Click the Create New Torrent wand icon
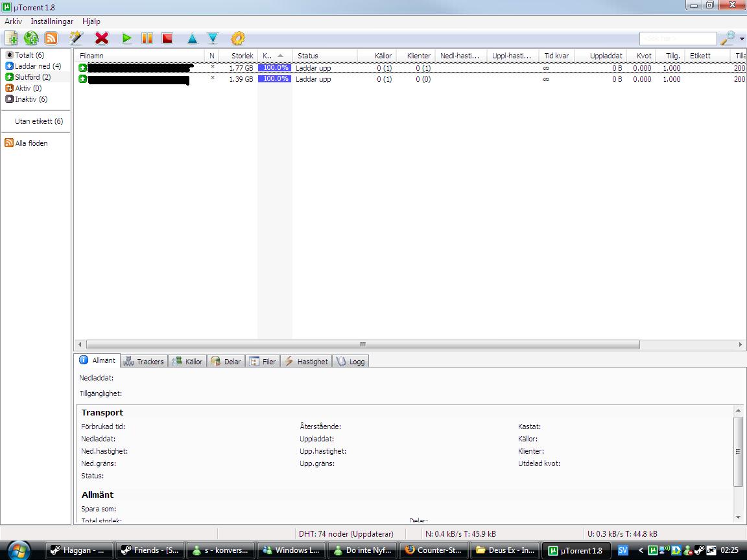Screen dimensions: 747x560 (77, 38)
